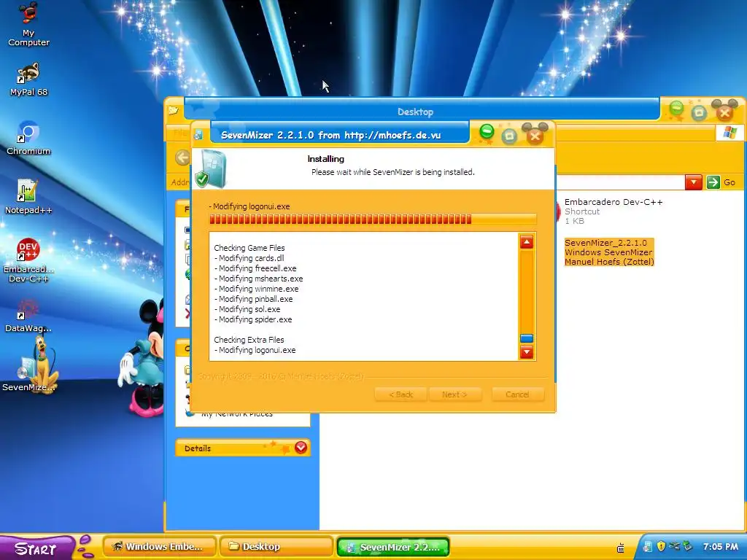The image size is (747, 560).
Task: Check the 7:05 PM system clock
Action: (x=720, y=547)
